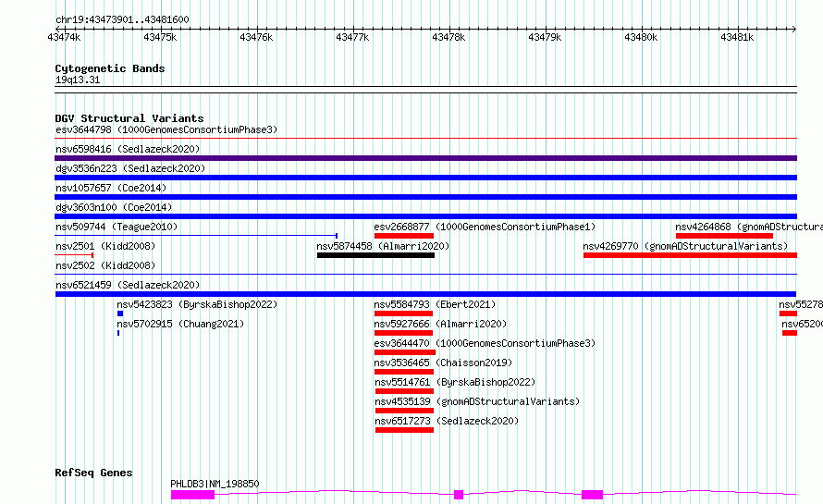Click the blue bar under nsv6521459
This screenshot has height=504, width=823.
tap(425, 294)
